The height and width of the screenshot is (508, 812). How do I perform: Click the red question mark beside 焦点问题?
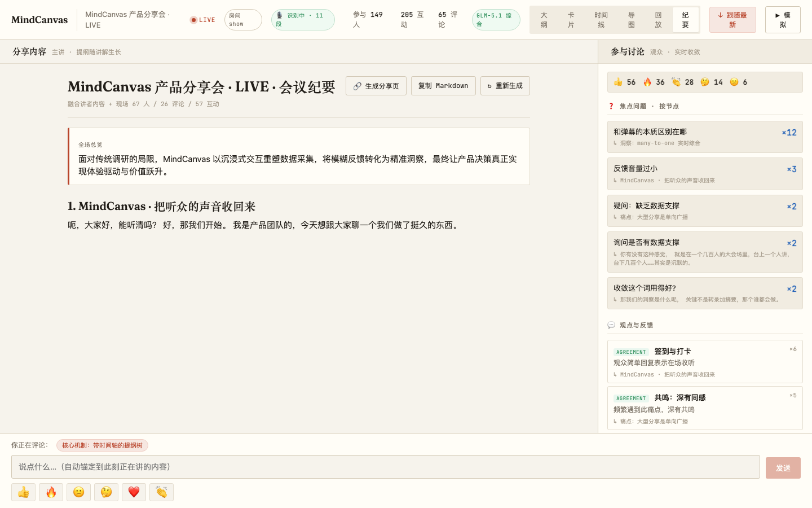611,106
